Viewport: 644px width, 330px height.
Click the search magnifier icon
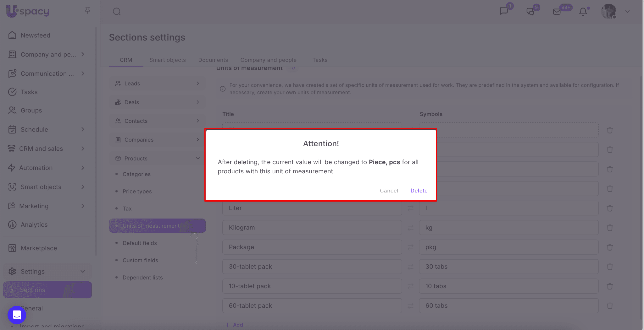[x=117, y=12]
